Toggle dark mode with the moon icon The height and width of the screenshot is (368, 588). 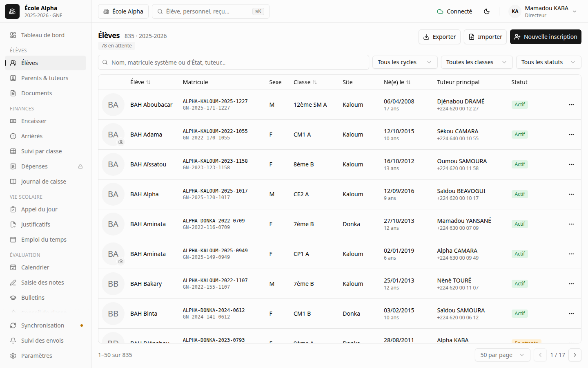(x=487, y=11)
